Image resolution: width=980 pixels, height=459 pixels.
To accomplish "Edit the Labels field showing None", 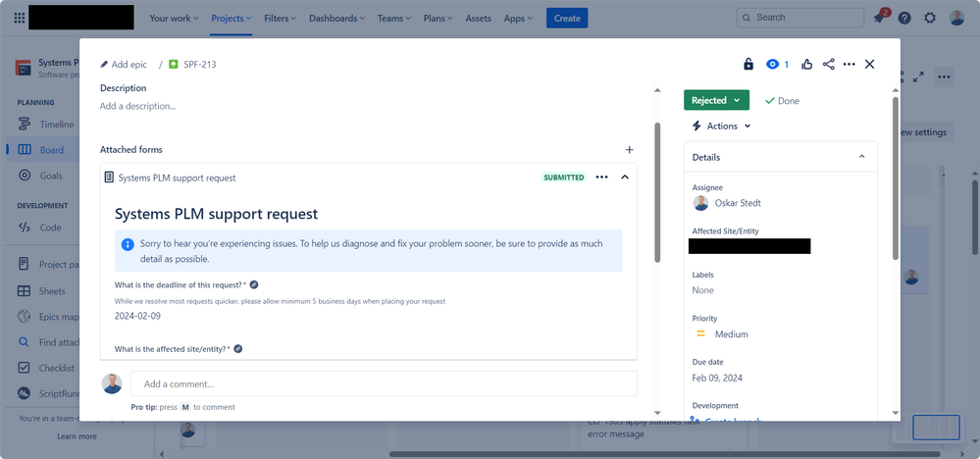I will coord(703,290).
